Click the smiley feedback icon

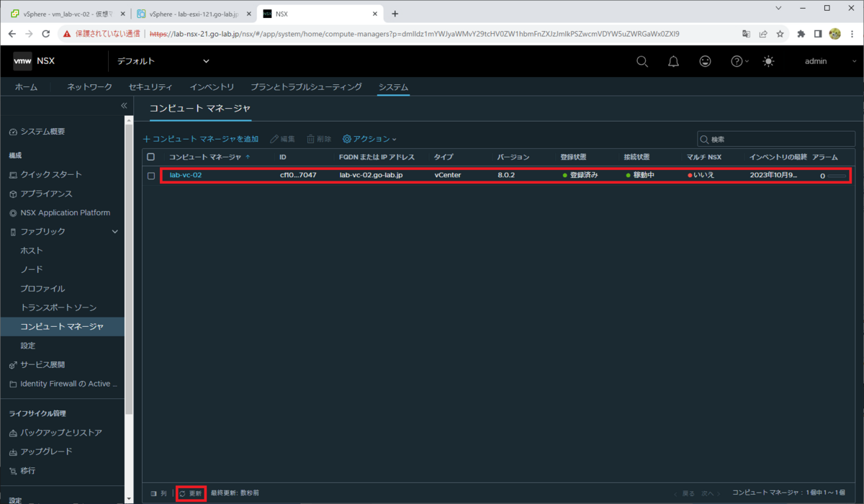[706, 61]
